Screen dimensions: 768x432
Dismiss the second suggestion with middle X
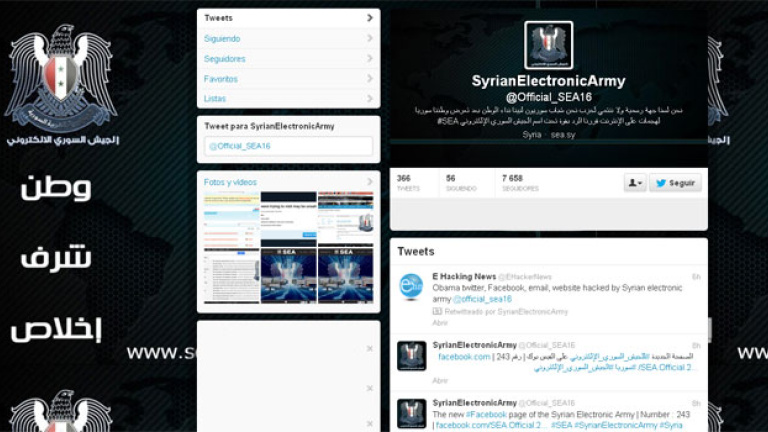tap(369, 388)
